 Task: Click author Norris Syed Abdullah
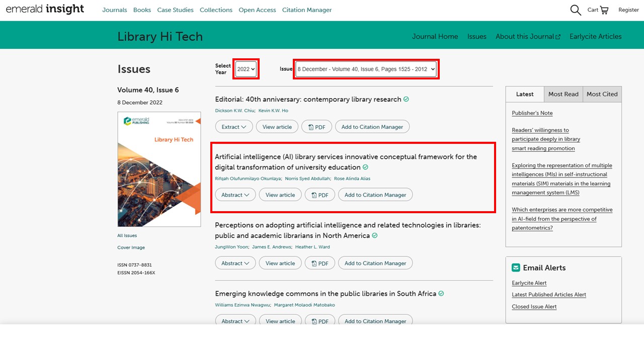[307, 178]
